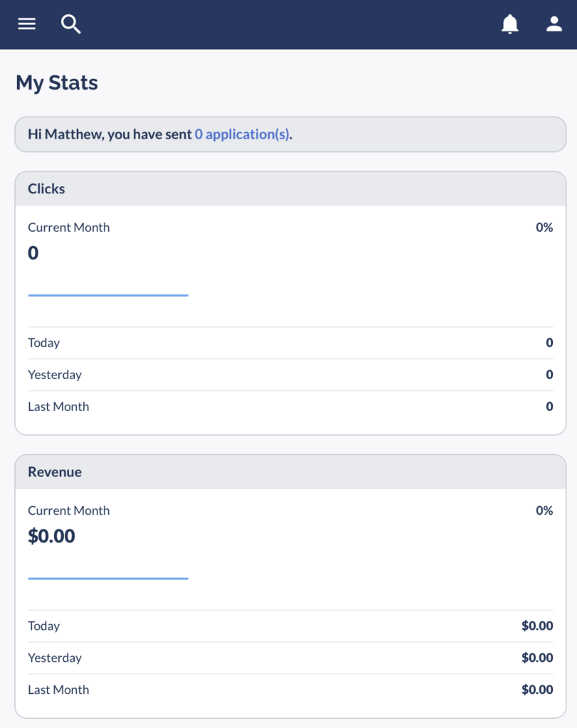Click the My Stats page heading
This screenshot has height=728, width=577.
[x=57, y=83]
